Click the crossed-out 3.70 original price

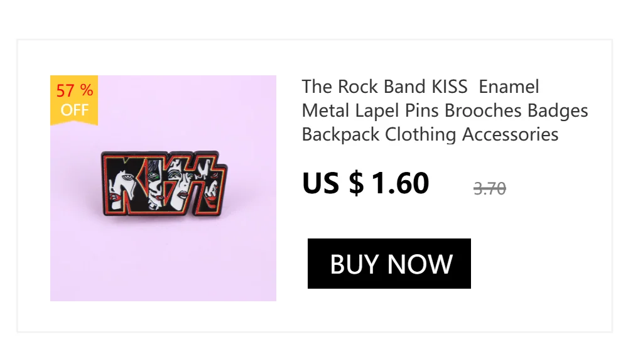pos(489,188)
